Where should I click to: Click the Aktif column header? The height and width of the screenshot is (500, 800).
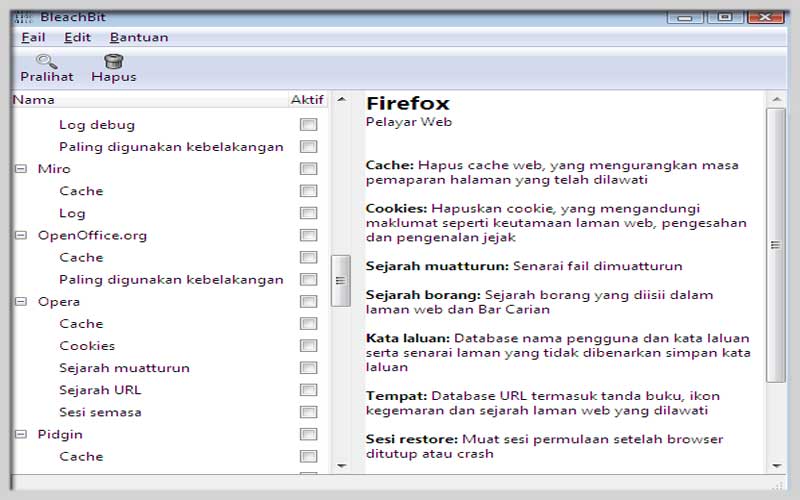[307, 99]
